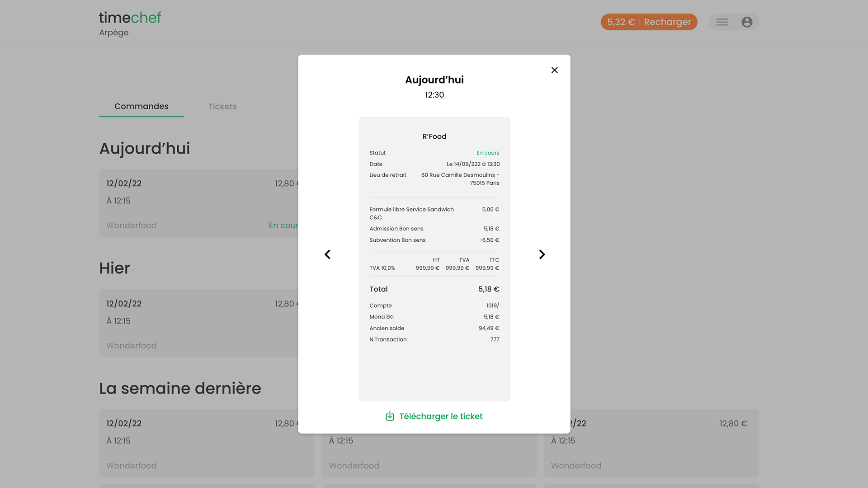Click the Total 5,18 € line

[434, 289]
